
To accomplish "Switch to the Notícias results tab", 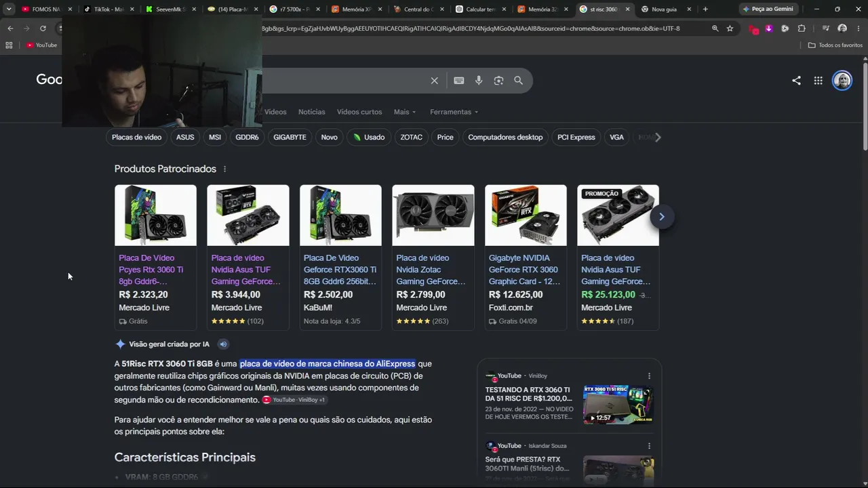I will coord(312,112).
